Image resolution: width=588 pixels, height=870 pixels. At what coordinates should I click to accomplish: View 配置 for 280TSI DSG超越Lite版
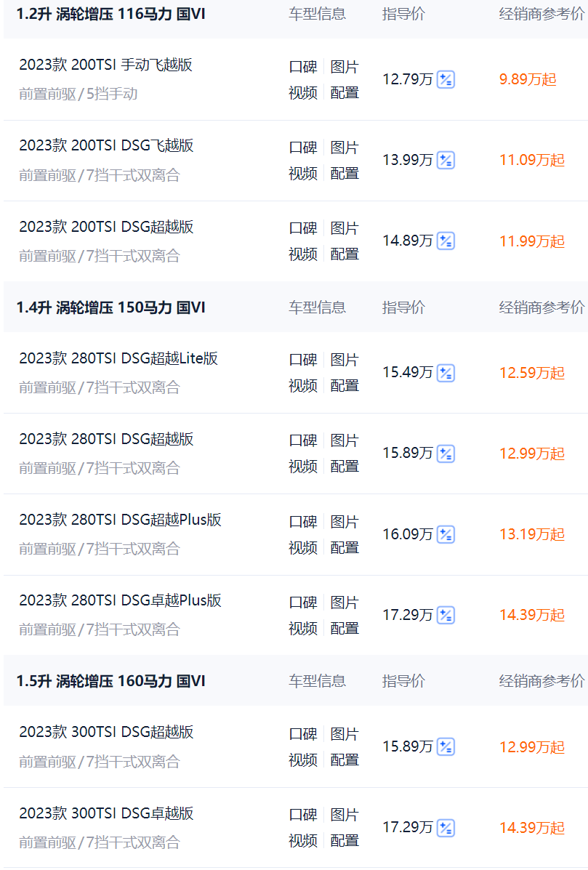345,385
